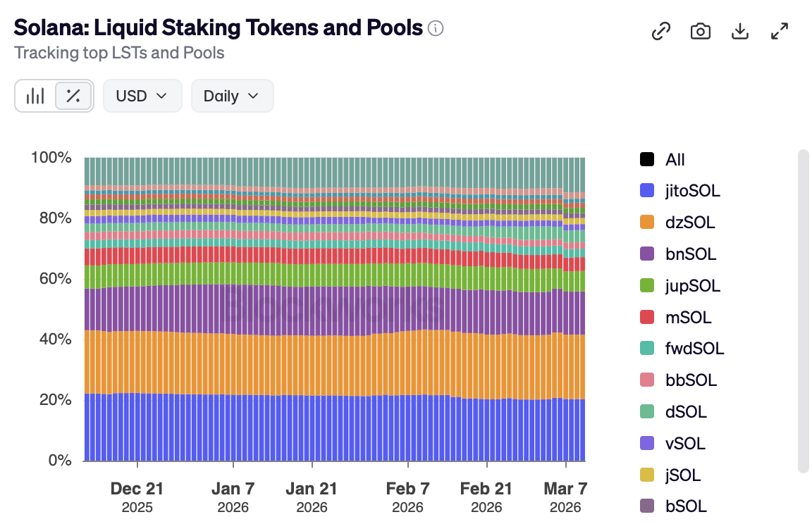Select the mSOL legend label
Image resolution: width=812 pixels, height=524 pixels.
(x=688, y=318)
